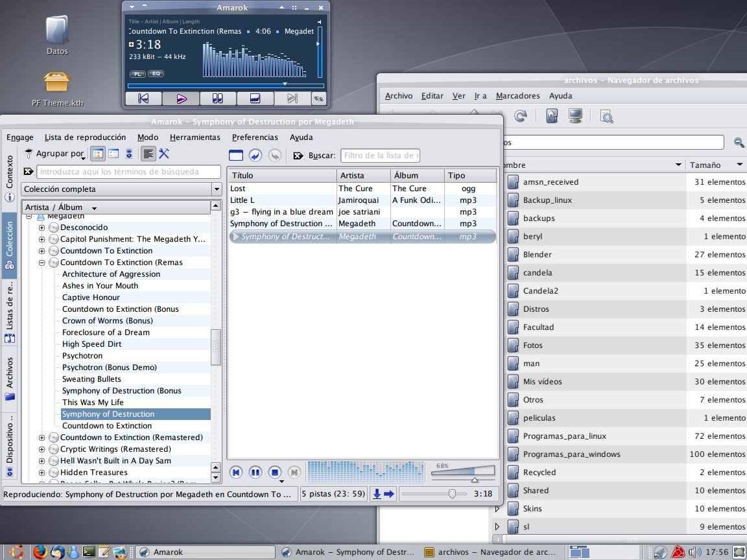Expand Cryptic Writings (Remastered) album
Image resolution: width=747 pixels, height=560 pixels.
coord(42,449)
